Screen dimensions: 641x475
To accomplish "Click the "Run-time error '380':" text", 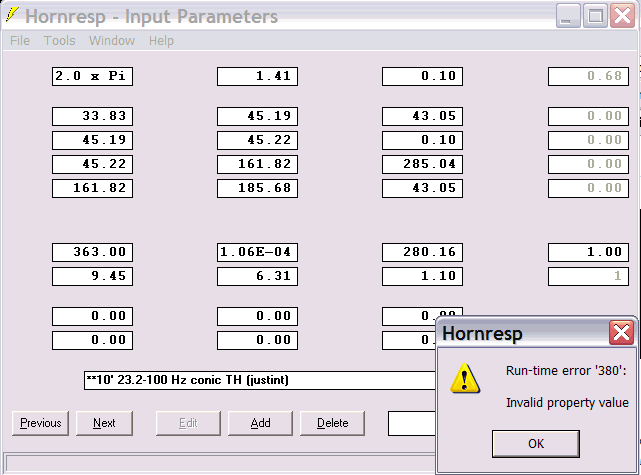I will pyautogui.click(x=566, y=370).
